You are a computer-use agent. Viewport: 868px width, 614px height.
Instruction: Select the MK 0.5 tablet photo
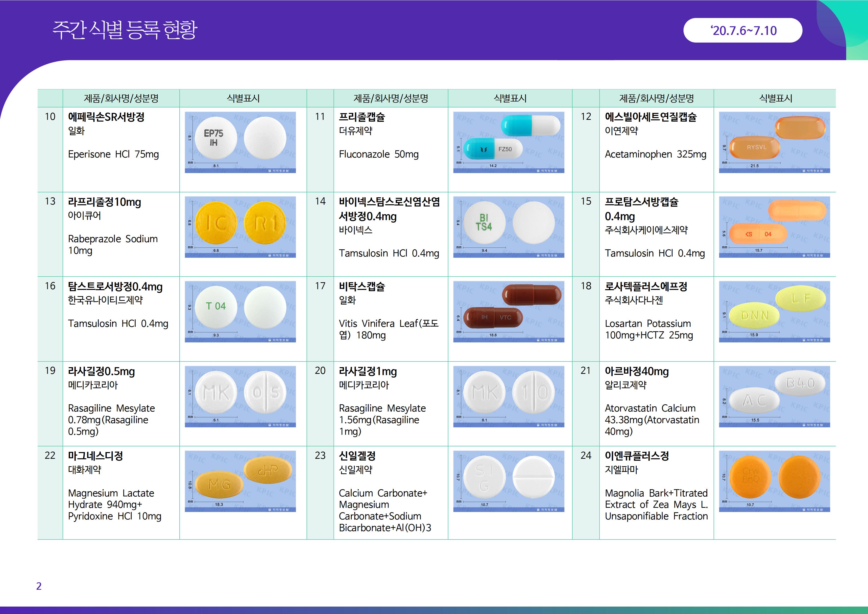pos(241,396)
